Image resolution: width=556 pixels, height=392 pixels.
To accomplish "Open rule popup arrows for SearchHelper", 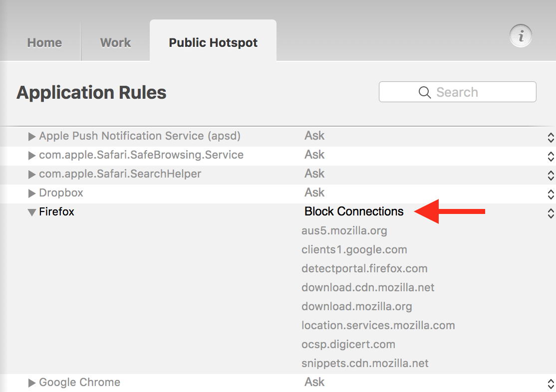I will tap(551, 175).
